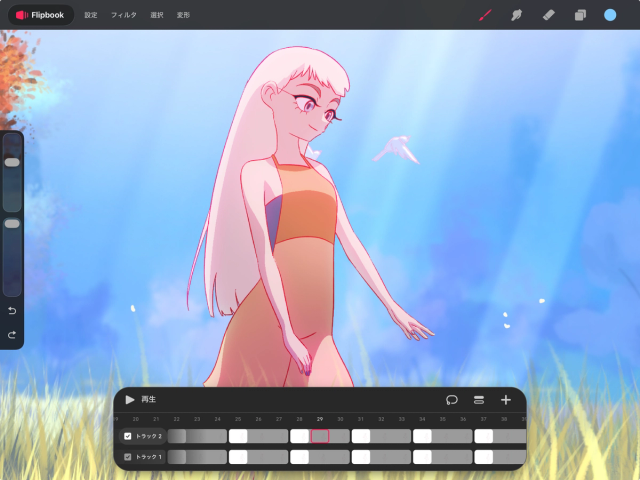Toggle the loop playback icon

452,400
